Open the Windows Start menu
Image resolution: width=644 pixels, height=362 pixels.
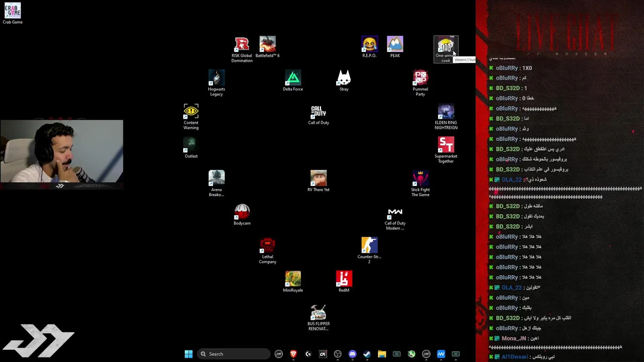point(189,354)
